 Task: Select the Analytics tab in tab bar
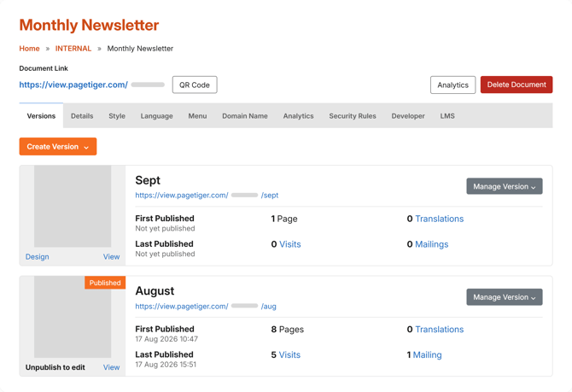(298, 115)
